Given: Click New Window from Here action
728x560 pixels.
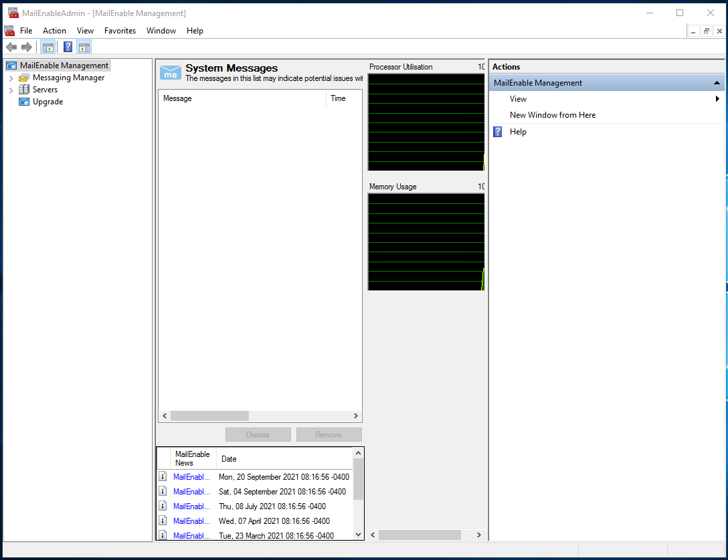Looking at the screenshot, I should pyautogui.click(x=552, y=115).
